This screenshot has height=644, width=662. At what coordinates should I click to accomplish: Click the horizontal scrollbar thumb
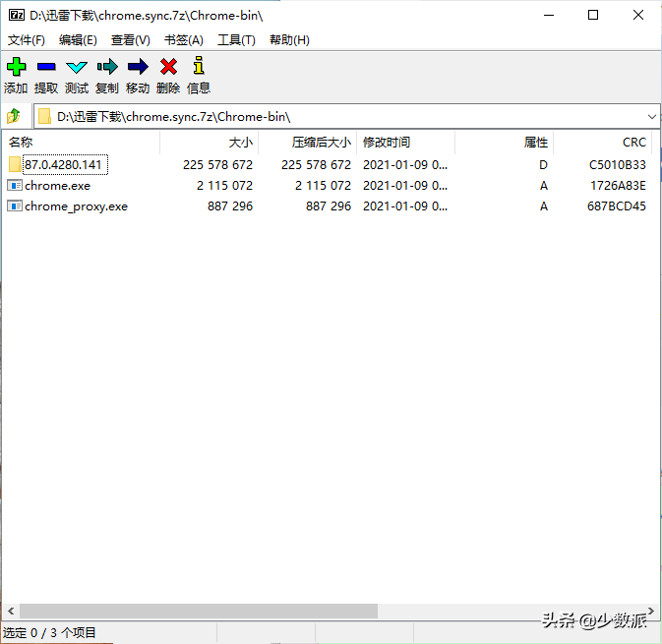(x=199, y=611)
